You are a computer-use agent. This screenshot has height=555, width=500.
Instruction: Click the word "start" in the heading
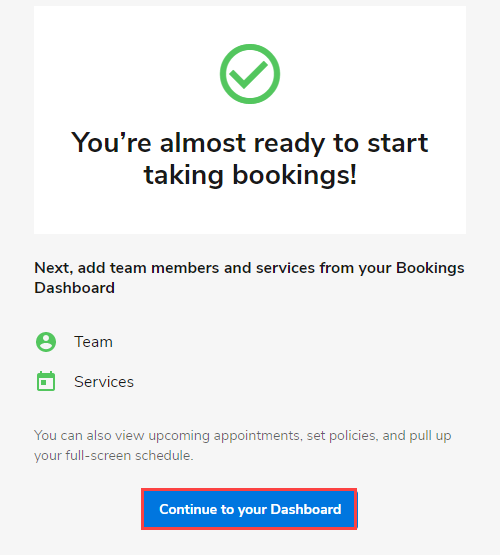point(398,143)
